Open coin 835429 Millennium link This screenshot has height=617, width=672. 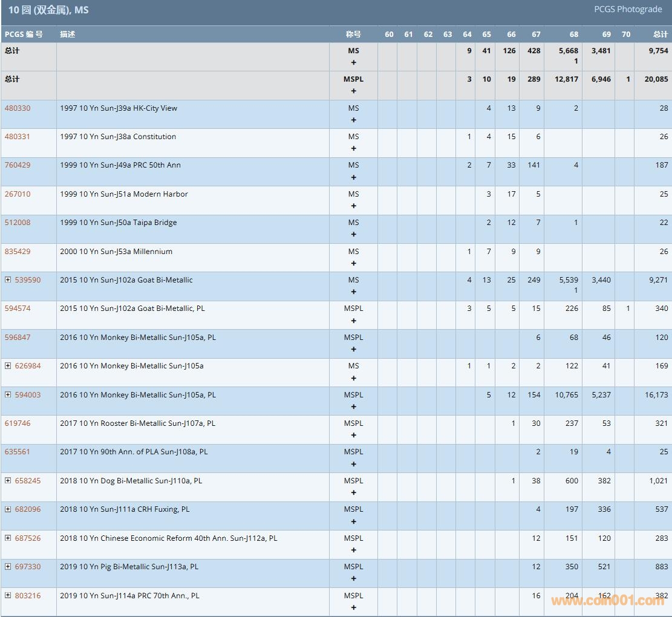coord(18,252)
